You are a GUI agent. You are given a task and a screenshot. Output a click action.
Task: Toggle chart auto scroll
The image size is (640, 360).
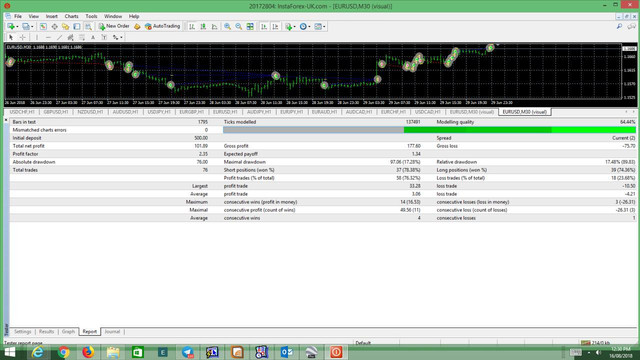pyautogui.click(x=264, y=27)
